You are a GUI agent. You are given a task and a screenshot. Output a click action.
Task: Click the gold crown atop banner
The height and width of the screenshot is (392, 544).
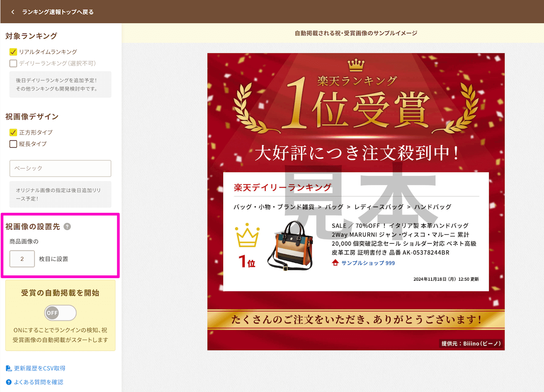click(x=356, y=64)
